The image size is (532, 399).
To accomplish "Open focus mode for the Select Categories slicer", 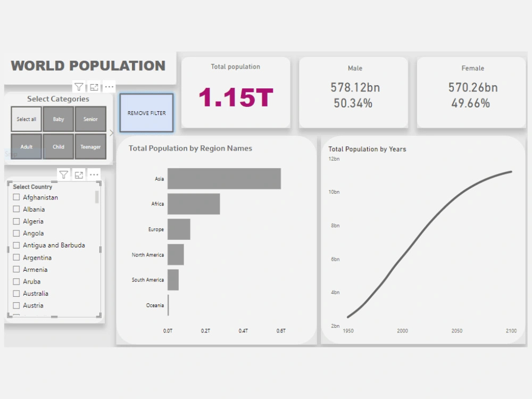I will (94, 87).
